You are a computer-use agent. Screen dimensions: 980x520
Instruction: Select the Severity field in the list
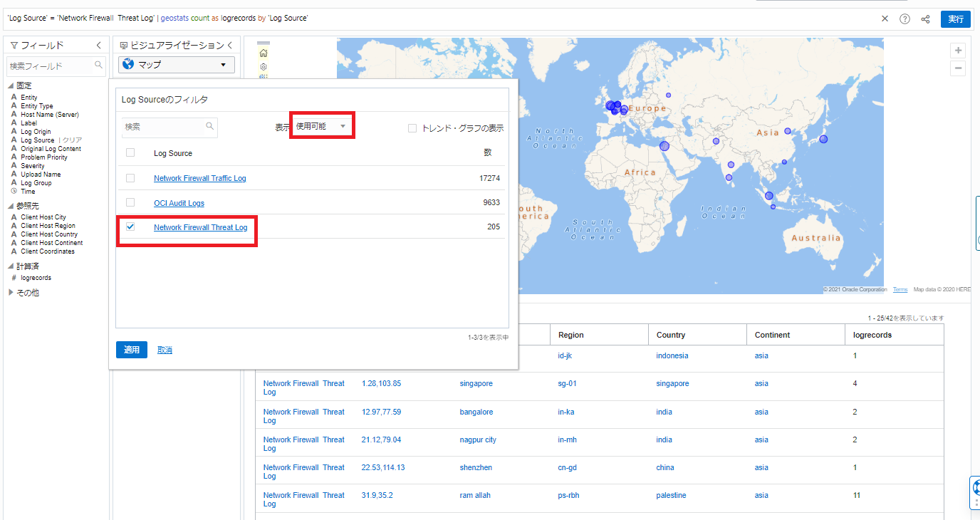(32, 166)
